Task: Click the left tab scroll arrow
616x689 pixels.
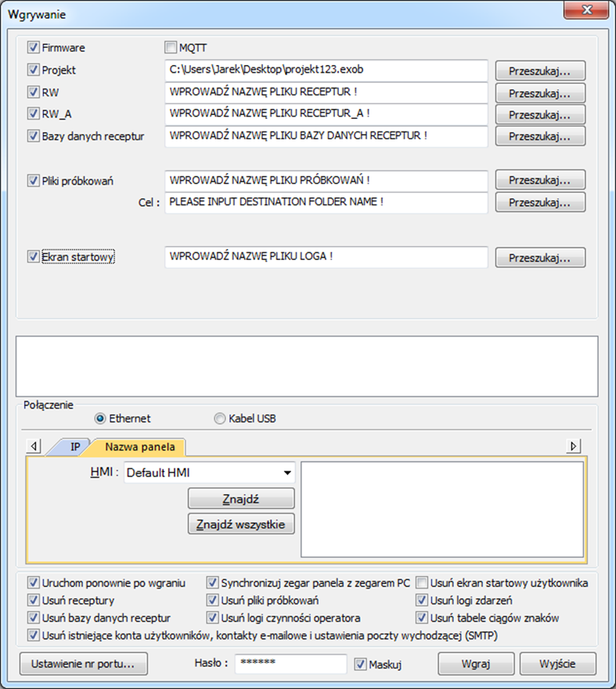Action: (34, 446)
